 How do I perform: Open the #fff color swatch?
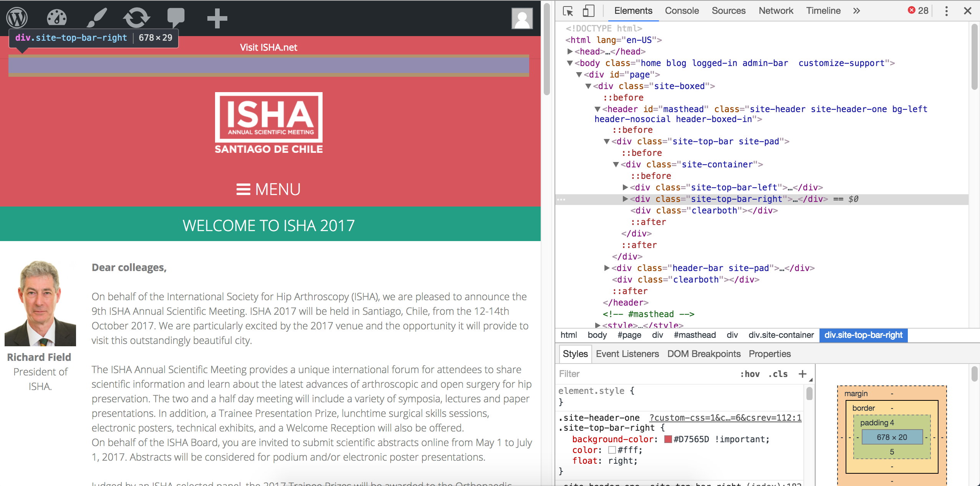612,450
